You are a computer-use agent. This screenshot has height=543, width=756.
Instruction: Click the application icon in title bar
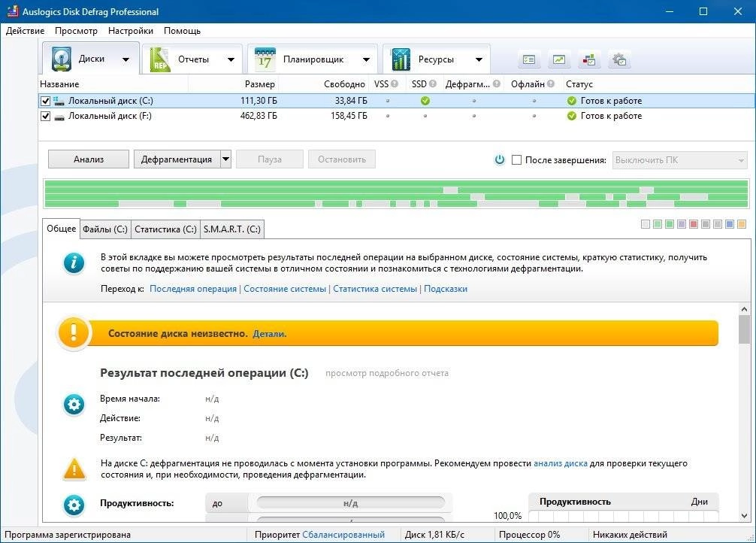(13, 11)
